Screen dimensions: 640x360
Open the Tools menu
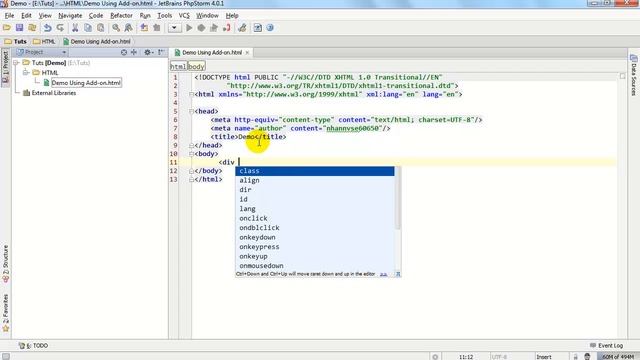coord(164,16)
